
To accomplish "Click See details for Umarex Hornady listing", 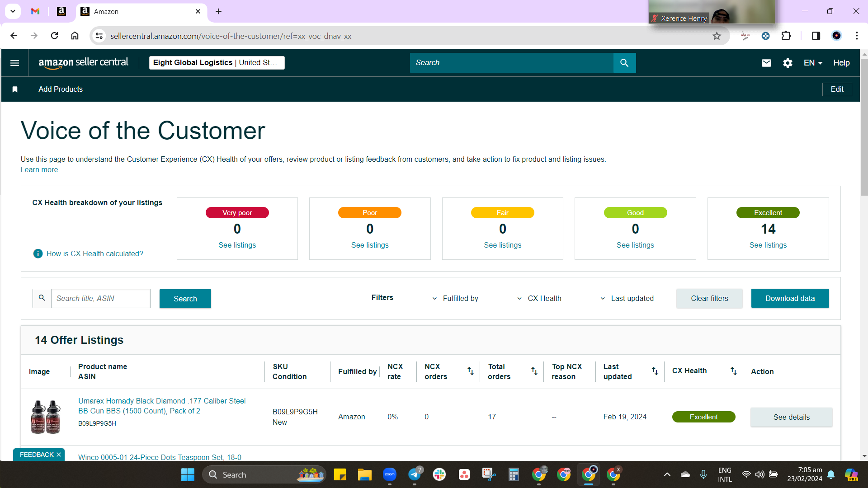I will point(791,417).
